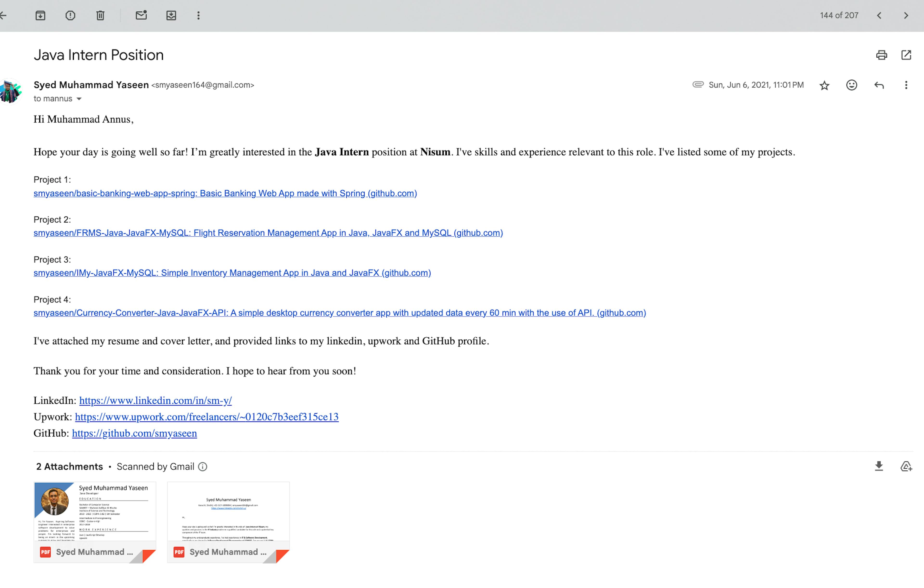Open the resume PDF attachment with photo
The height and width of the screenshot is (588, 924).
click(x=95, y=522)
